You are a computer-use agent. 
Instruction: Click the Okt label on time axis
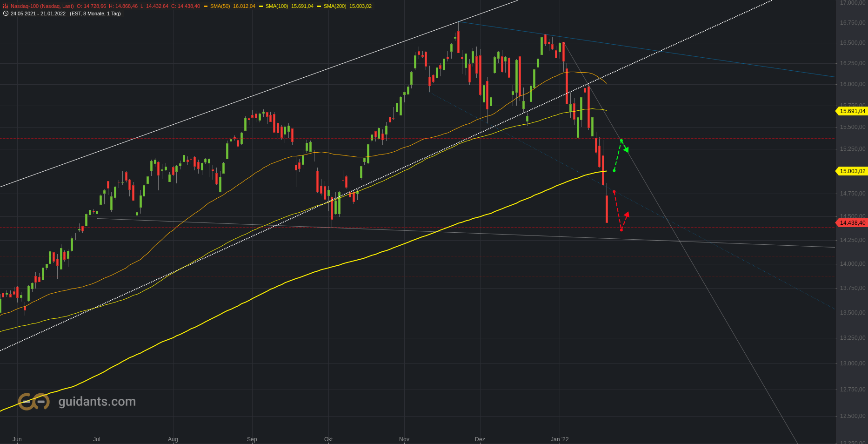coord(328,439)
